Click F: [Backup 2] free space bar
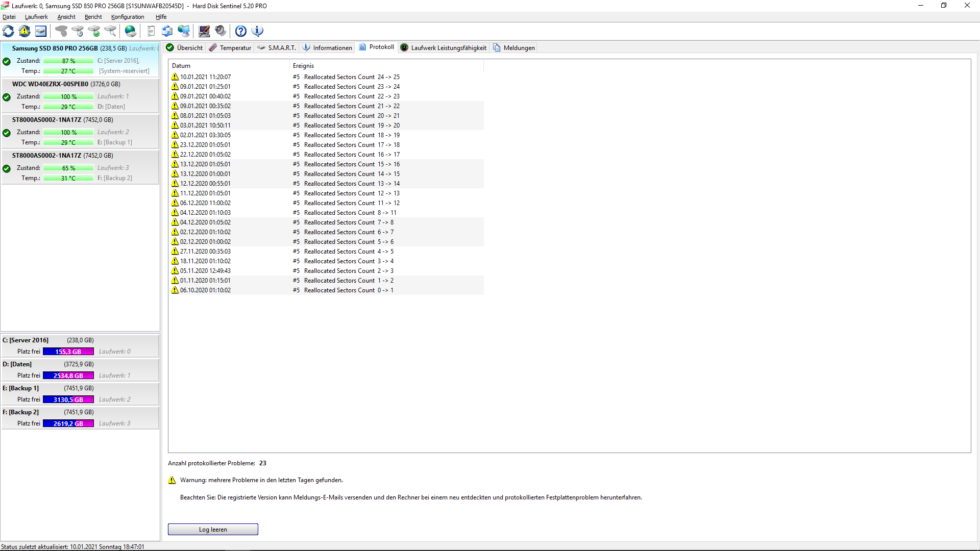Screen dimensions: 980x551 click(x=68, y=423)
